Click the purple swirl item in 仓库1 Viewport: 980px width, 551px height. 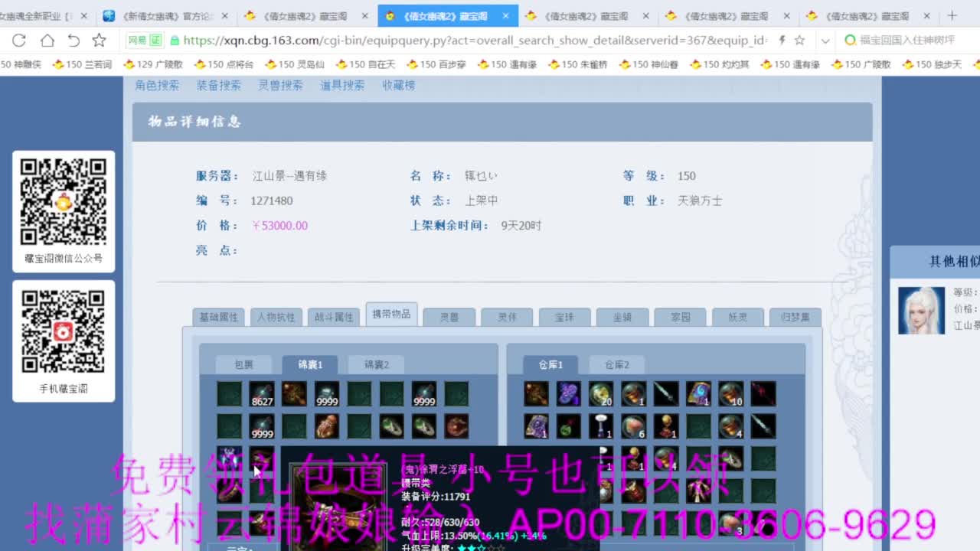[568, 394]
